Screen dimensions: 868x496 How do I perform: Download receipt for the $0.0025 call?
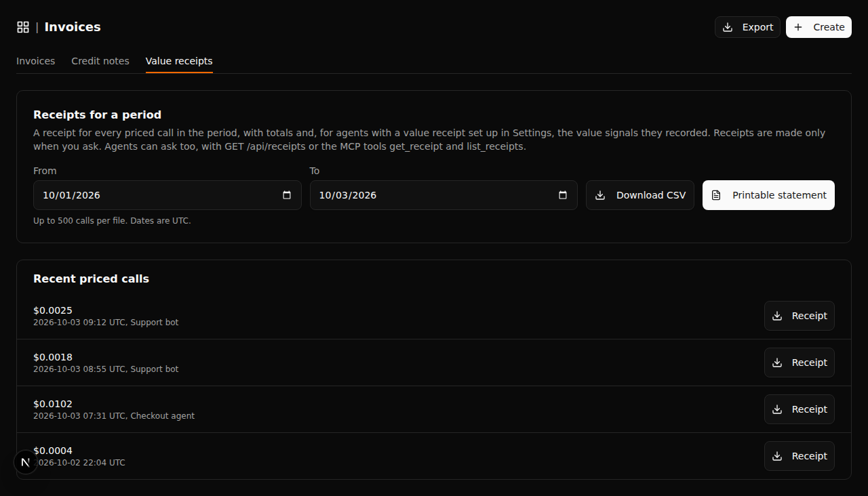click(x=800, y=316)
